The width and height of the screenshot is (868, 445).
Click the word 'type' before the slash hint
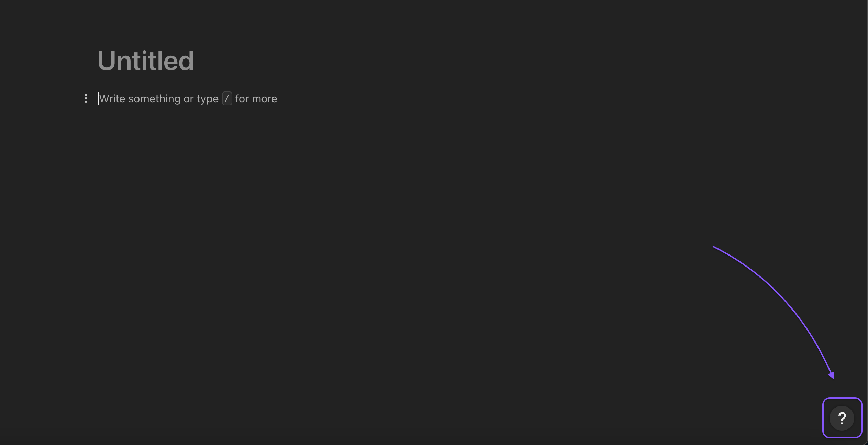(208, 99)
